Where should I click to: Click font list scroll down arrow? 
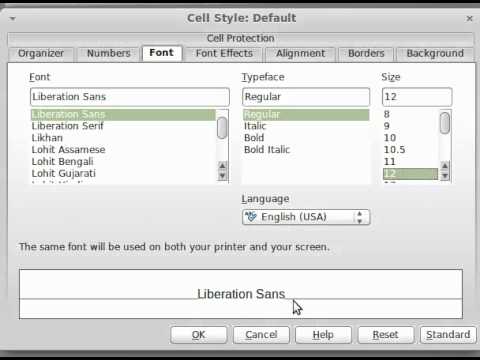click(x=222, y=176)
